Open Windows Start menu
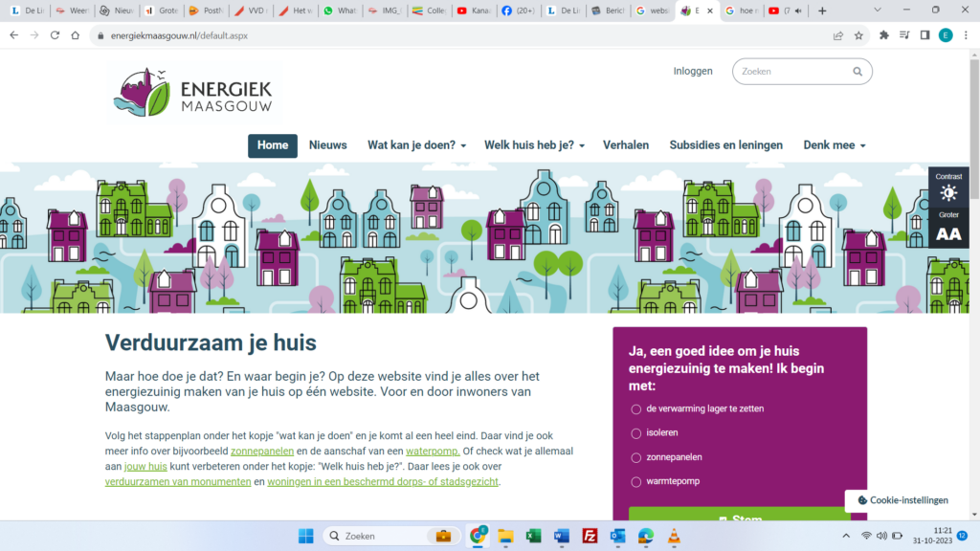This screenshot has height=551, width=980. 305,536
